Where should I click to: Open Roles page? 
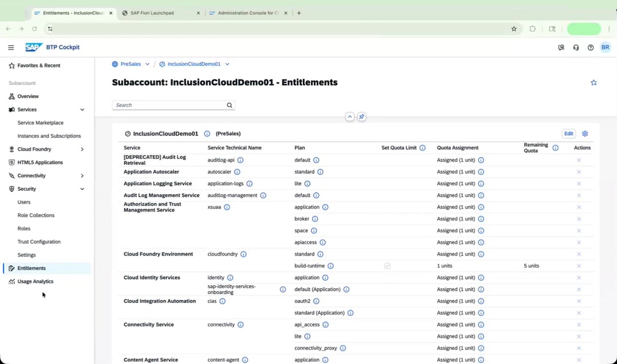coord(24,228)
